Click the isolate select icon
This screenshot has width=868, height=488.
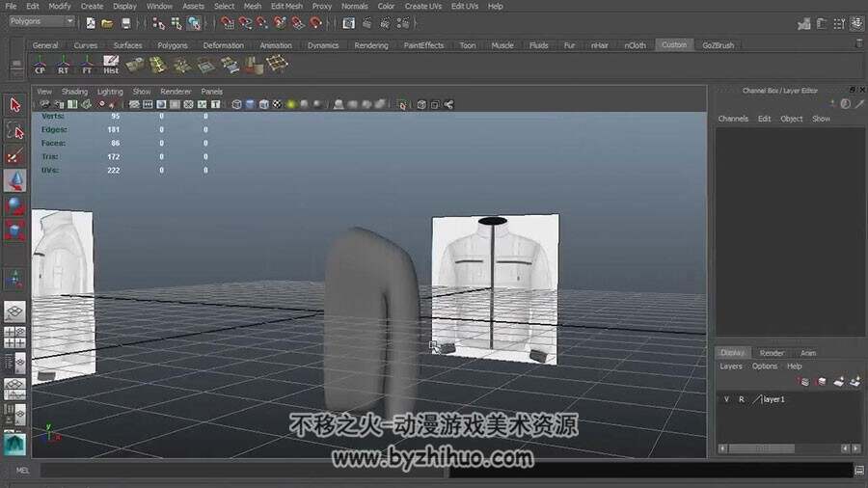coord(402,104)
